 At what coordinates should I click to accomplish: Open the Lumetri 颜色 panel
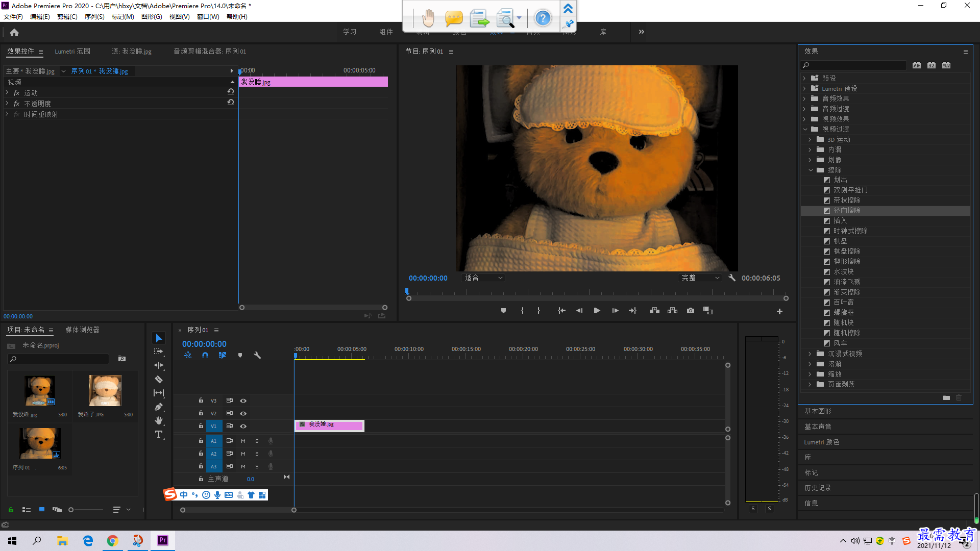(822, 442)
